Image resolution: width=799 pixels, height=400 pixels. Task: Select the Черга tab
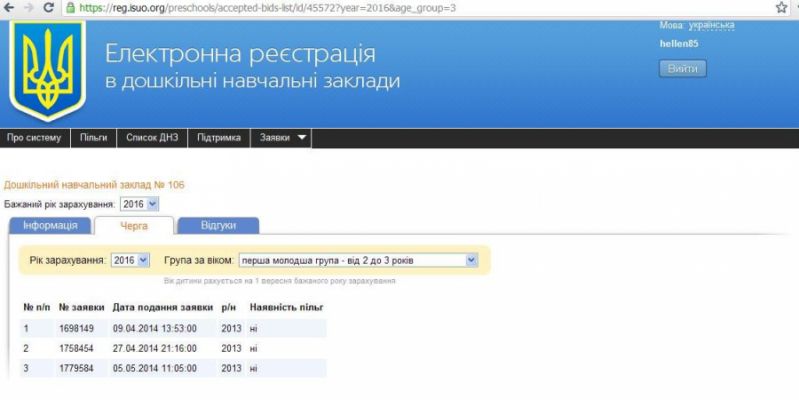[x=133, y=226]
